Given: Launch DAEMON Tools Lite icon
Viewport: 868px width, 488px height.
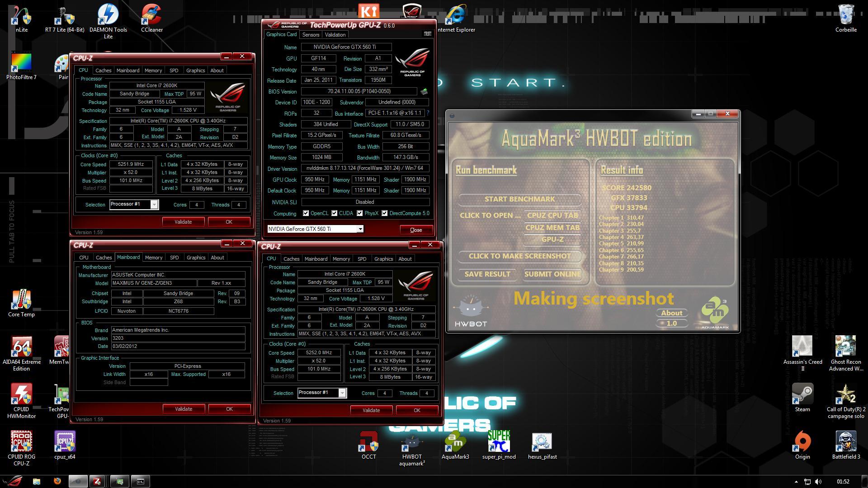Looking at the screenshot, I should coord(108,20).
